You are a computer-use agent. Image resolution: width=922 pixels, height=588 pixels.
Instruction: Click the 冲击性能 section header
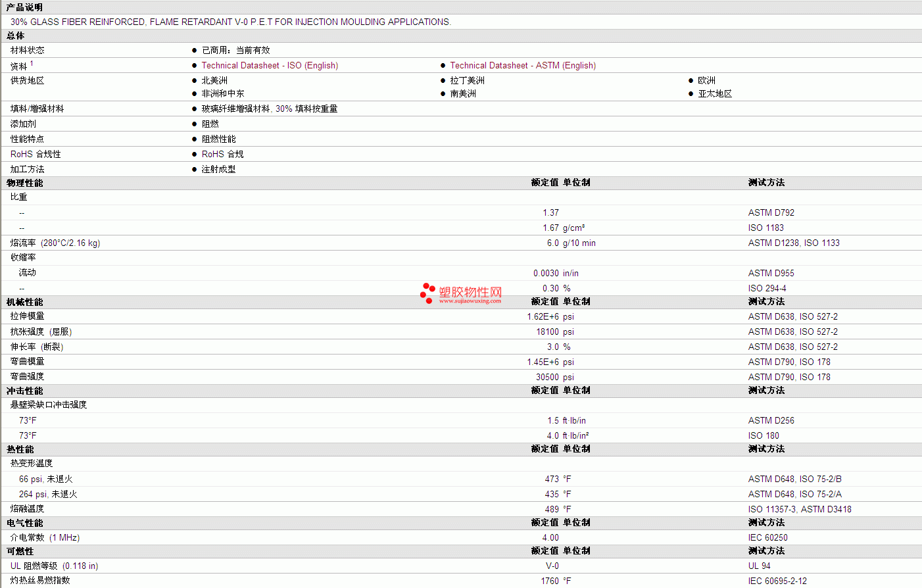coord(25,391)
